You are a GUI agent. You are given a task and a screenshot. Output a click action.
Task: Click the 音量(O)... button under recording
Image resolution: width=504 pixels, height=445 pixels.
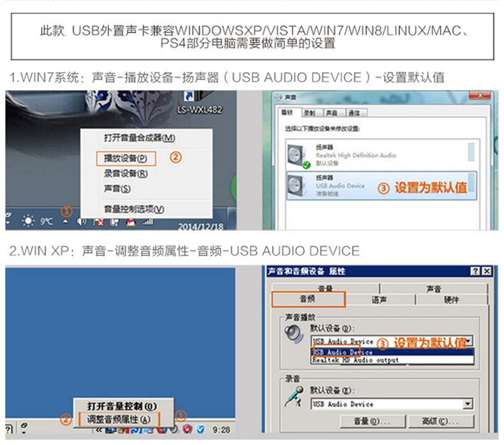tap(372, 421)
